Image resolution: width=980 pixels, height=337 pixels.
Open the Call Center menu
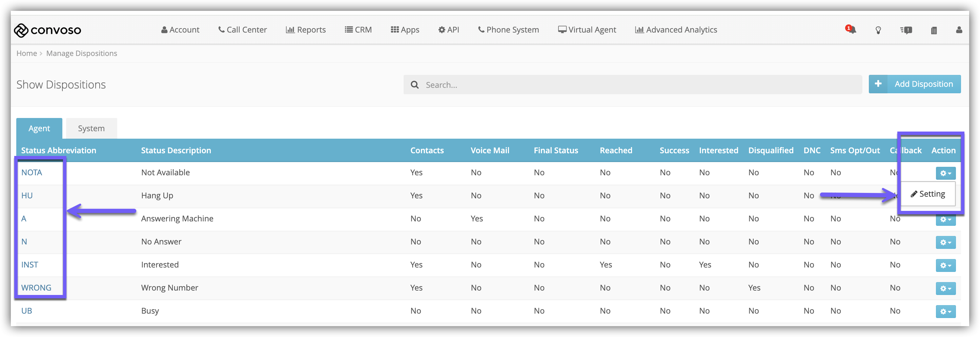pyautogui.click(x=242, y=30)
